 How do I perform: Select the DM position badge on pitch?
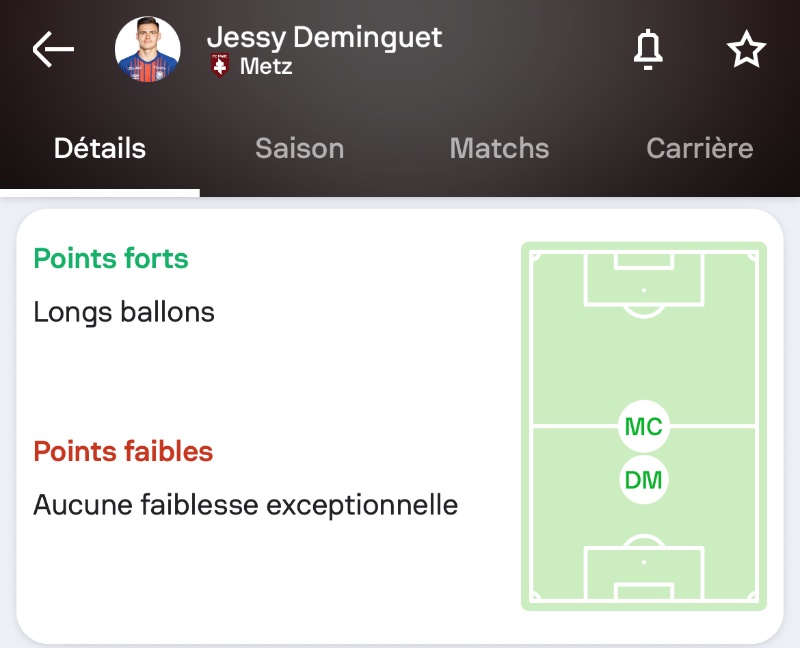click(x=643, y=481)
